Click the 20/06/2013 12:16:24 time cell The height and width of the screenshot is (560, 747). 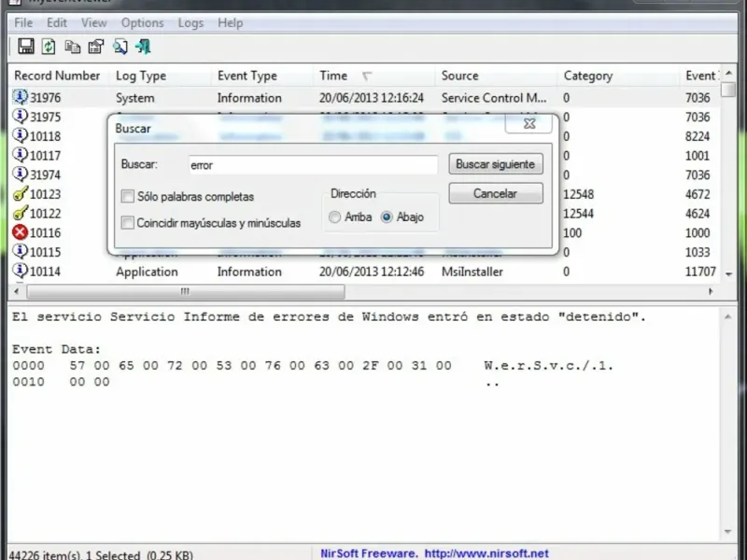(x=371, y=98)
